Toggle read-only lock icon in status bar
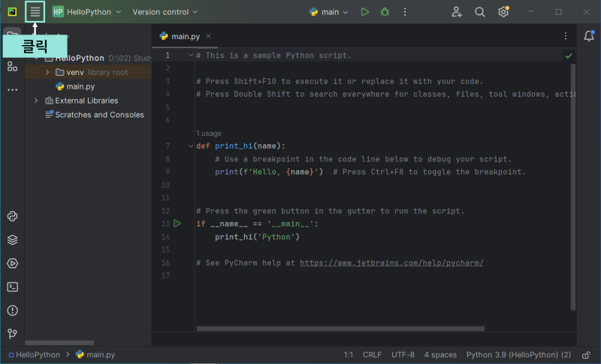Viewport: 601px width, 364px height. tap(586, 355)
